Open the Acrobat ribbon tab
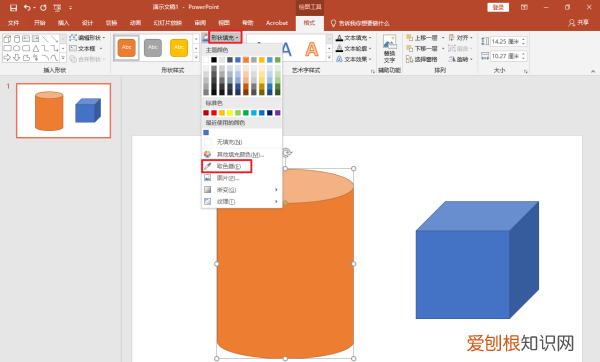The image size is (600, 362). coord(277,23)
